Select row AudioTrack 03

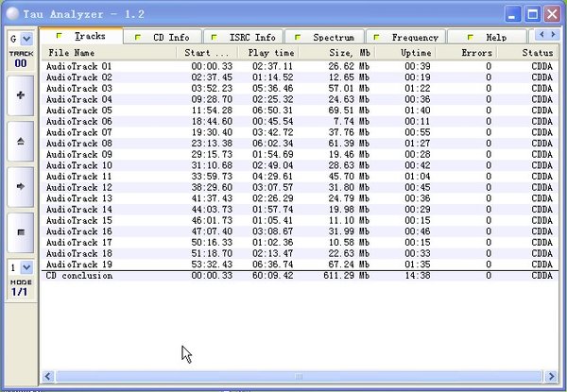point(300,89)
